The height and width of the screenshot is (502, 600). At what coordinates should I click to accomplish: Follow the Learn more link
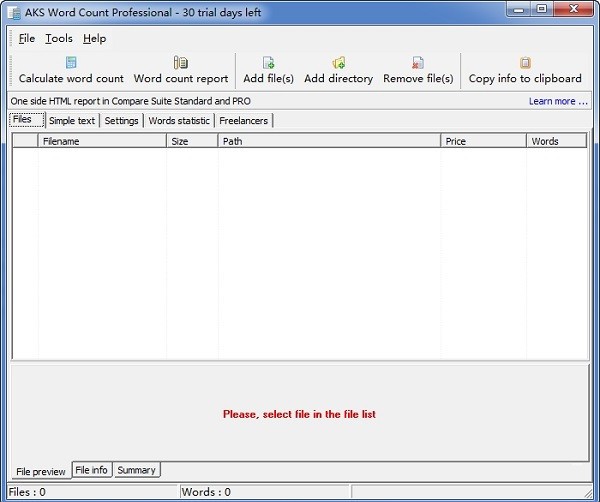(x=558, y=101)
